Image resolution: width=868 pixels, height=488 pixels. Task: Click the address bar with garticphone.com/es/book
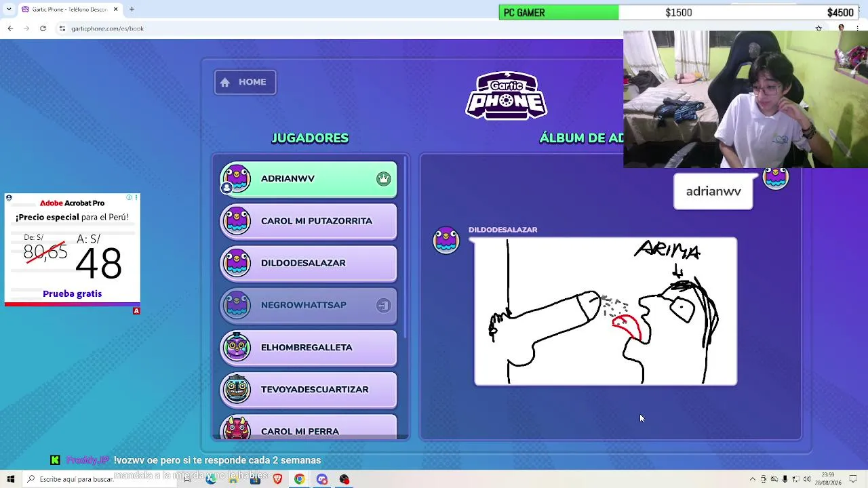point(434,28)
